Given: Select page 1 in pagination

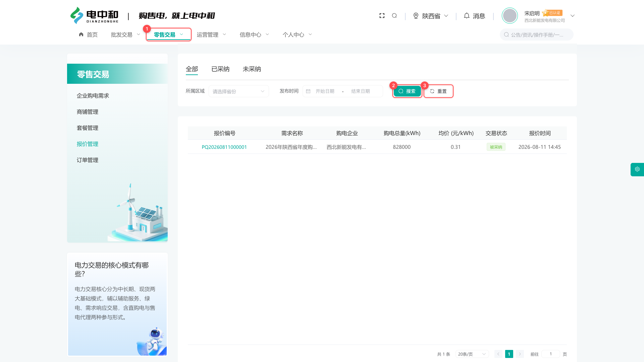Looking at the screenshot, I should (509, 354).
